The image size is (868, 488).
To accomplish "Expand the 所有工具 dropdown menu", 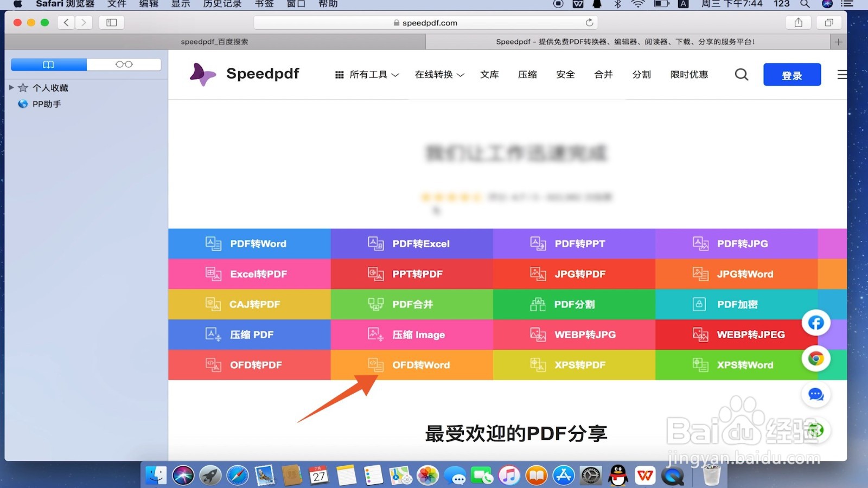I will coord(367,75).
